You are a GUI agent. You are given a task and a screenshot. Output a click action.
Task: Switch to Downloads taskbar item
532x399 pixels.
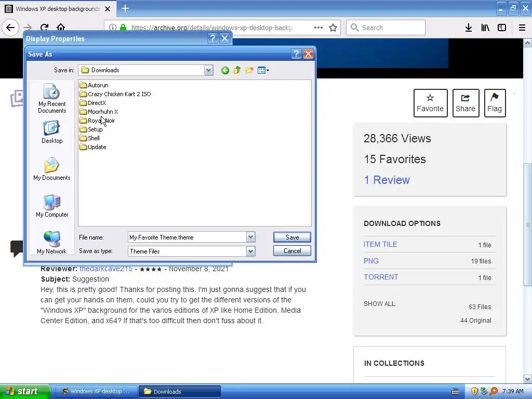tap(180, 391)
